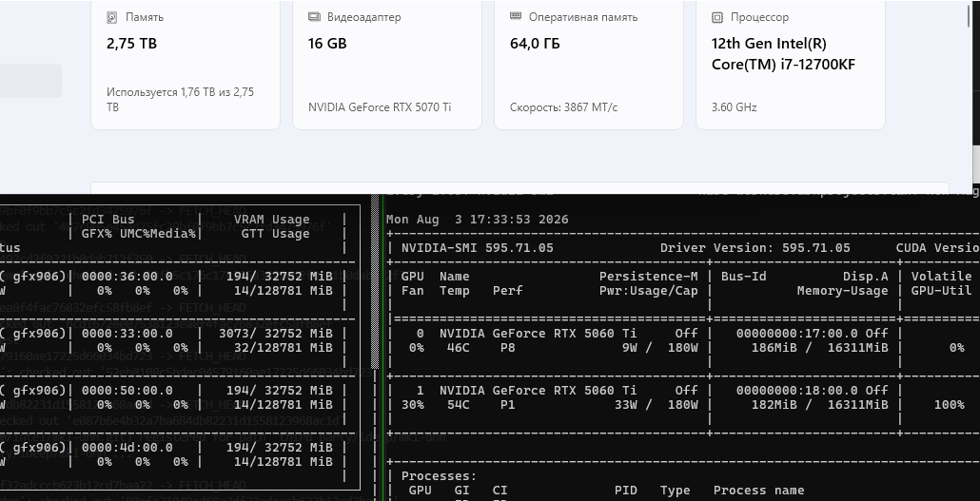Click the left terminal pane's vertical scrollbar

pos(376,281)
